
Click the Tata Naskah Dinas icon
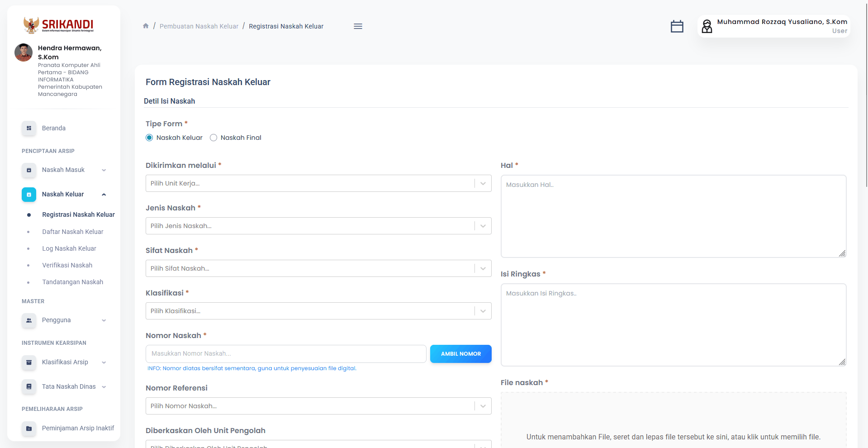click(29, 387)
